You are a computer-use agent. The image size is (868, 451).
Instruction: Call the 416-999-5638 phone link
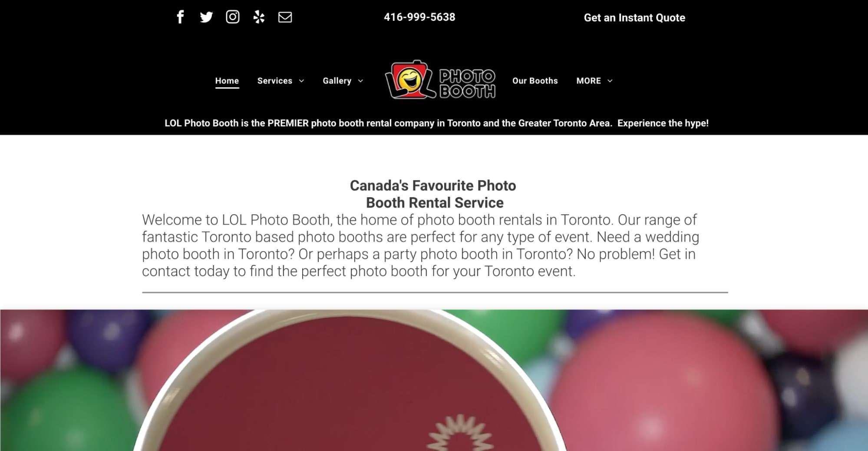(x=419, y=17)
